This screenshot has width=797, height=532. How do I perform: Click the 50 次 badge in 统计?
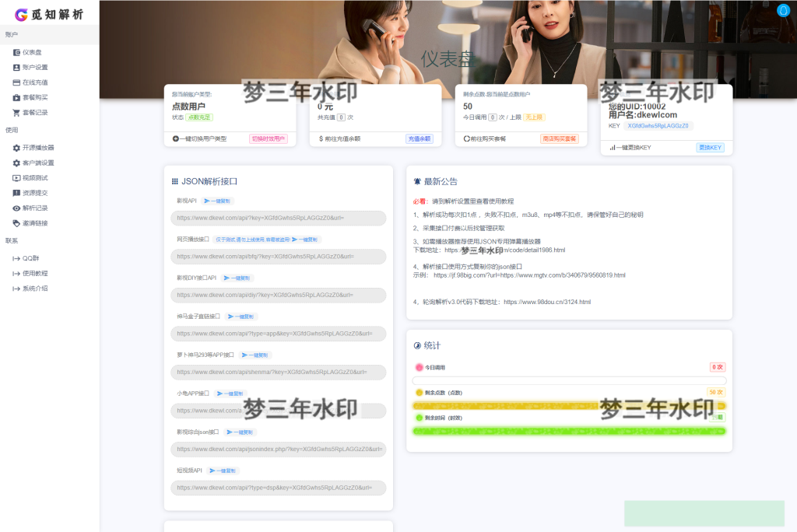(x=716, y=392)
